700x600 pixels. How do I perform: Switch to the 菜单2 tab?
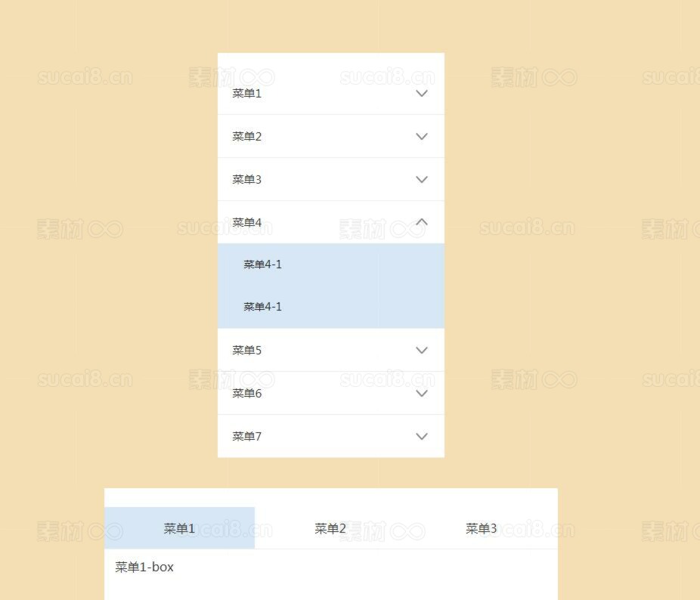[330, 529]
